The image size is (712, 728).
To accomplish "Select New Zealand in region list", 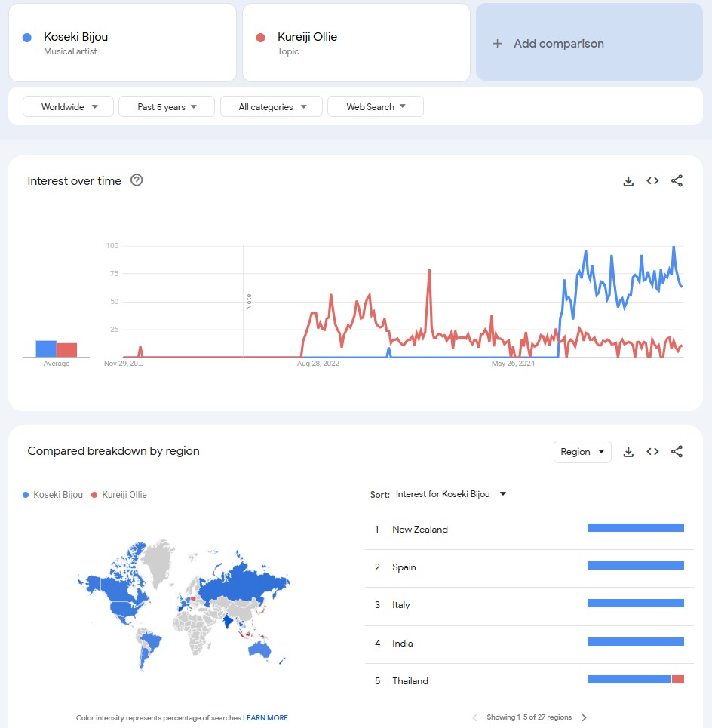I will (x=420, y=530).
